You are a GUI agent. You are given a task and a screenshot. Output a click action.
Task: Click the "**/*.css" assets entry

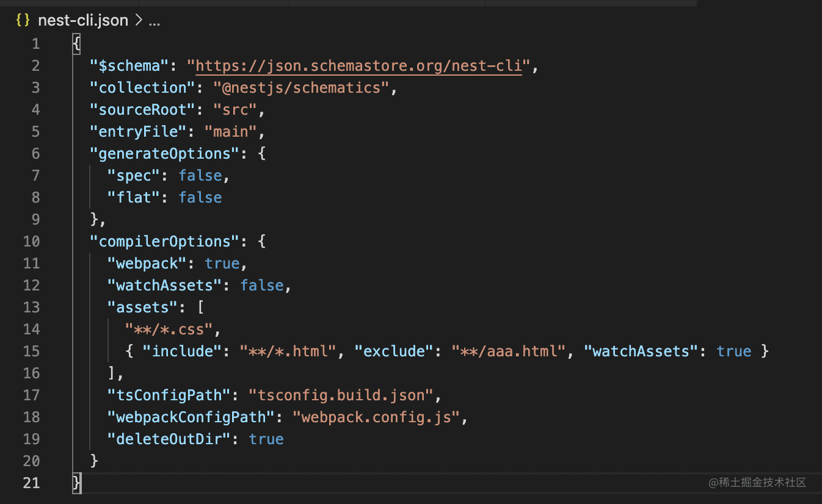pyautogui.click(x=169, y=329)
